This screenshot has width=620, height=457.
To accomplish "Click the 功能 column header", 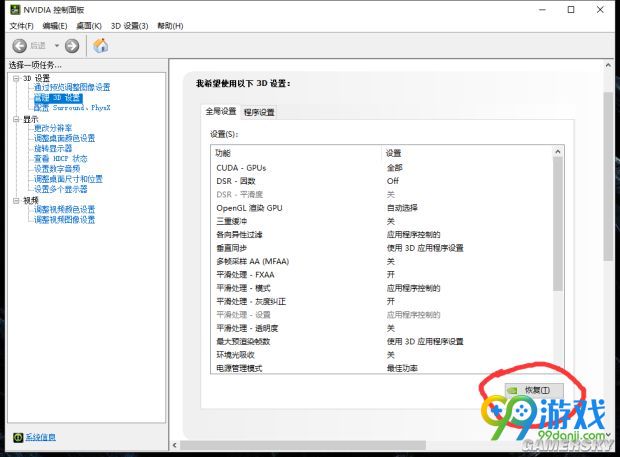I will pyautogui.click(x=297, y=153).
